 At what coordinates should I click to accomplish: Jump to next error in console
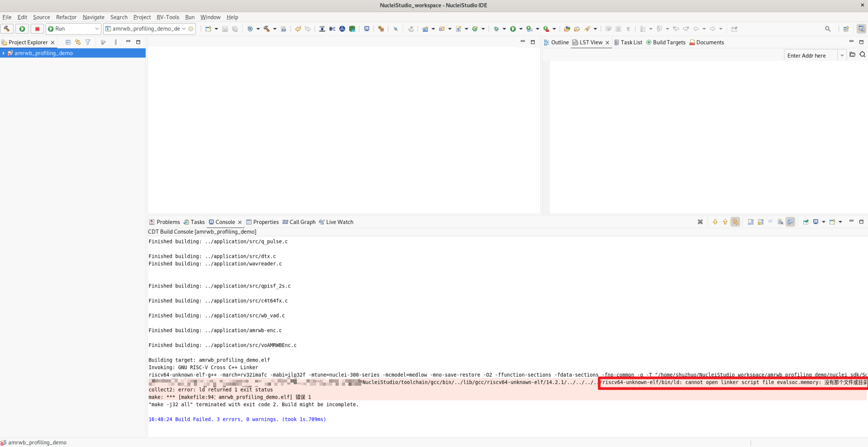(x=715, y=222)
